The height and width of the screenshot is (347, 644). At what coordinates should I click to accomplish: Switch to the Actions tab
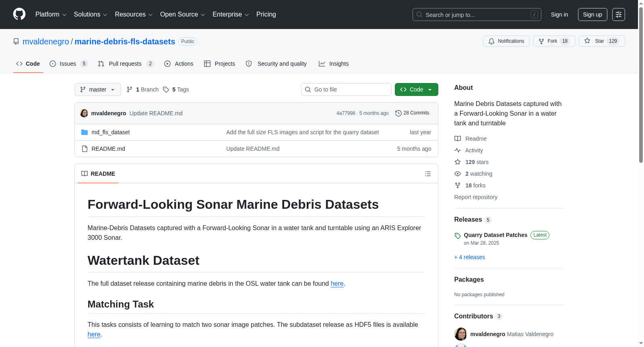[179, 64]
